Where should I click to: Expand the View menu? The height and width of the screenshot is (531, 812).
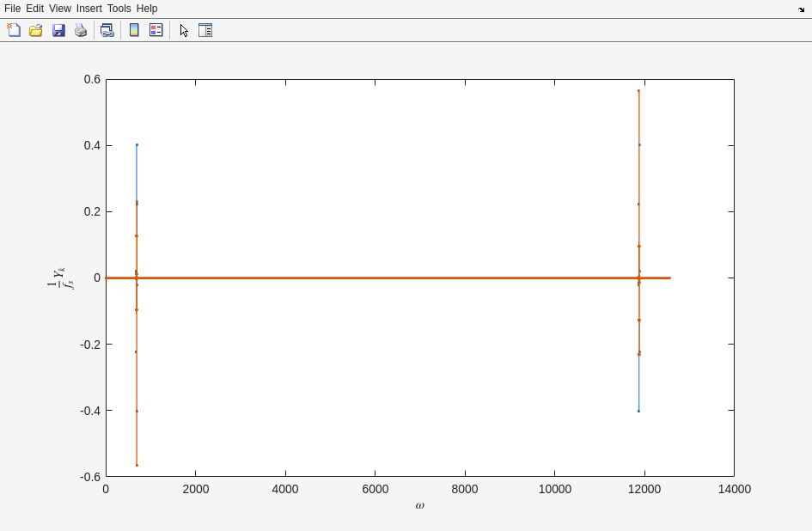tap(59, 9)
